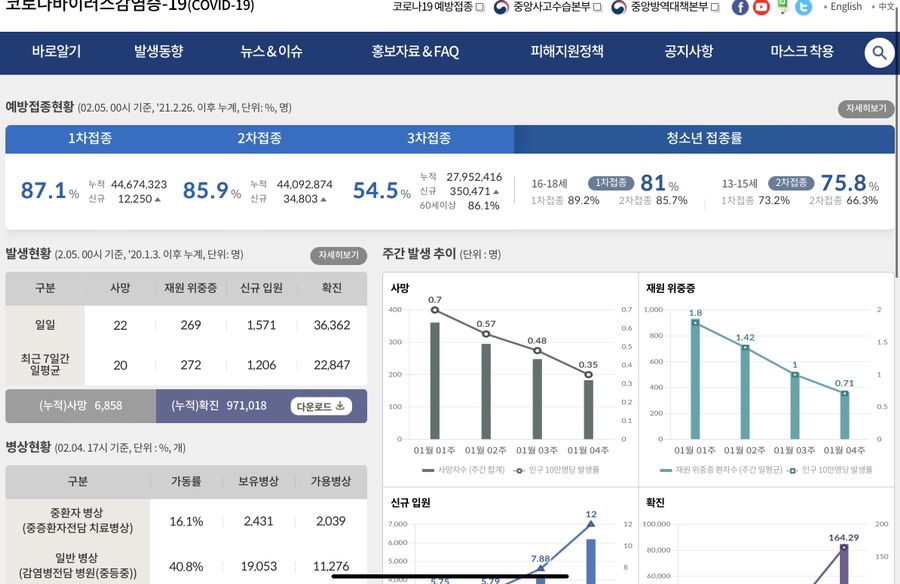
Task: Click the 01월 04주 bar in 재원 위중증 chart
Action: point(845,416)
